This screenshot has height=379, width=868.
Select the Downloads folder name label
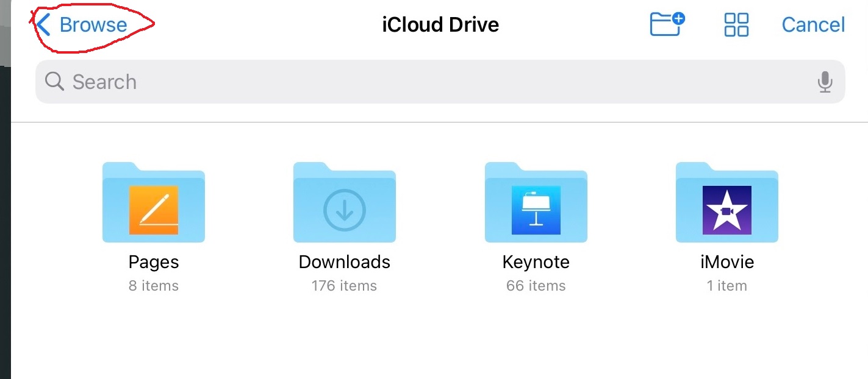click(x=345, y=262)
